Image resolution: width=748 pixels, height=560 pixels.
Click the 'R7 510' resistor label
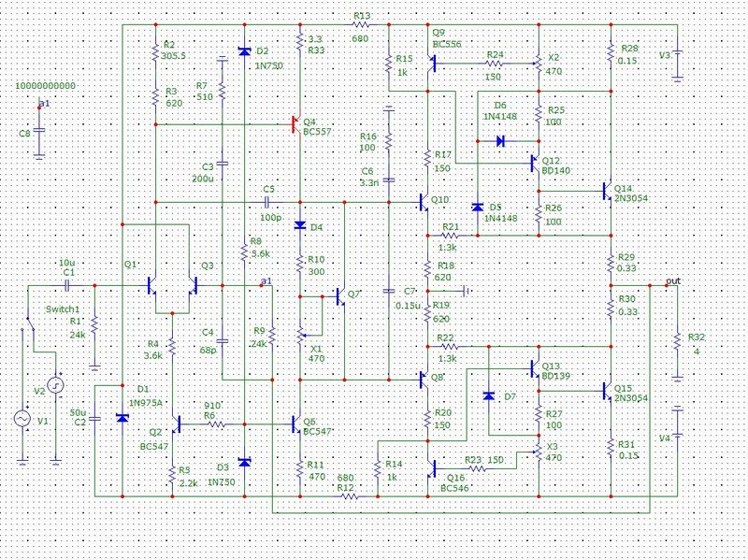coord(204,91)
